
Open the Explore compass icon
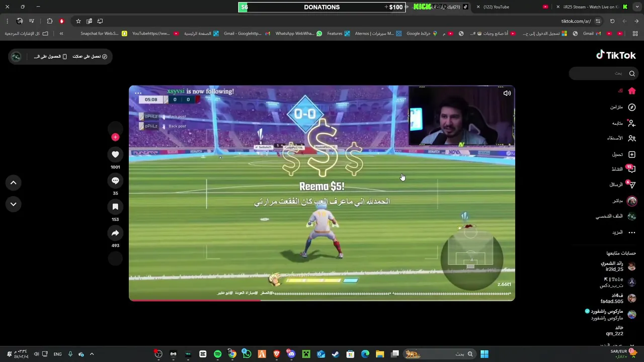(x=632, y=107)
